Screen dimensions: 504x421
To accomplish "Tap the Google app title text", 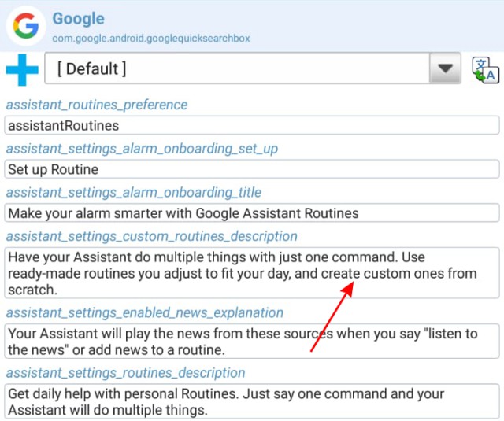I will click(79, 19).
